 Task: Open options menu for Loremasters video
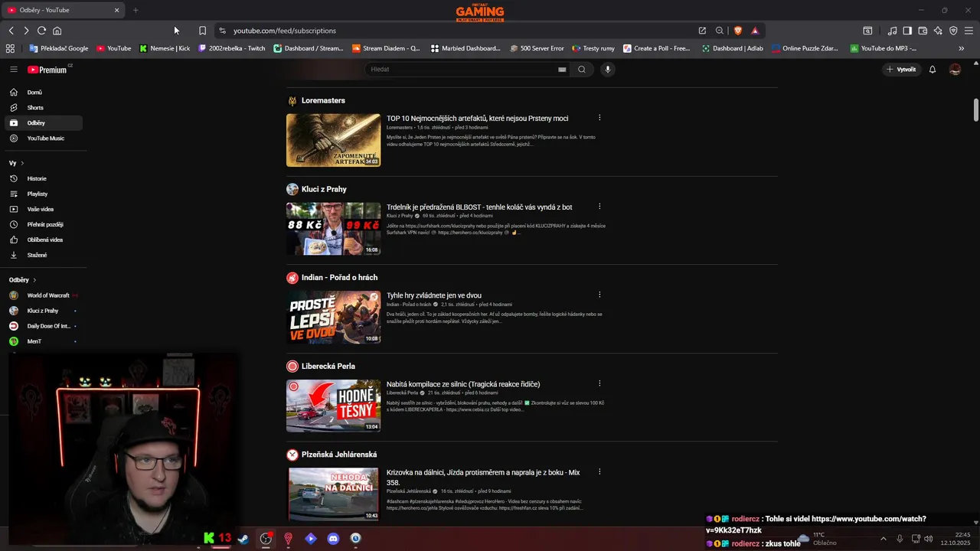tap(599, 118)
